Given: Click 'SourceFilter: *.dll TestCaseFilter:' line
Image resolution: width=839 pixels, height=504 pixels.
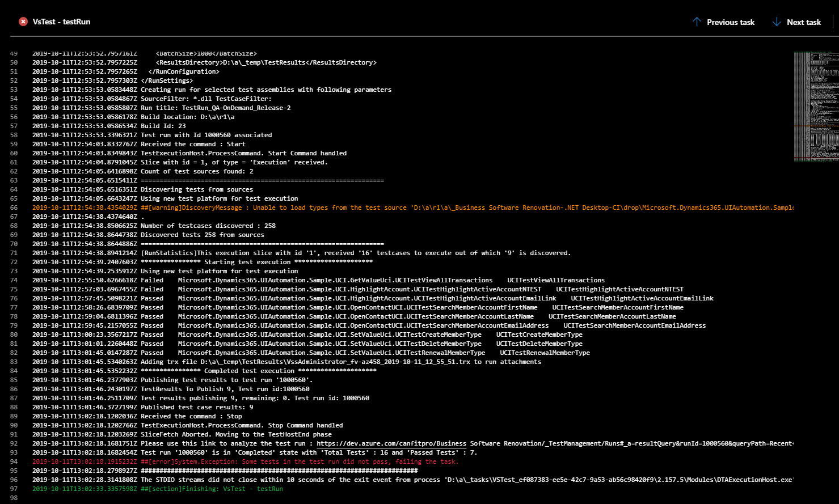Looking at the screenshot, I should click(152, 99).
